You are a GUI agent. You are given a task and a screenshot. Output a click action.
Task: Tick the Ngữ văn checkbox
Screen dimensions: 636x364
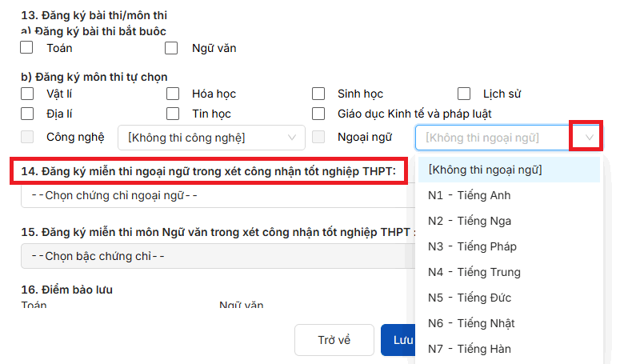point(171,48)
